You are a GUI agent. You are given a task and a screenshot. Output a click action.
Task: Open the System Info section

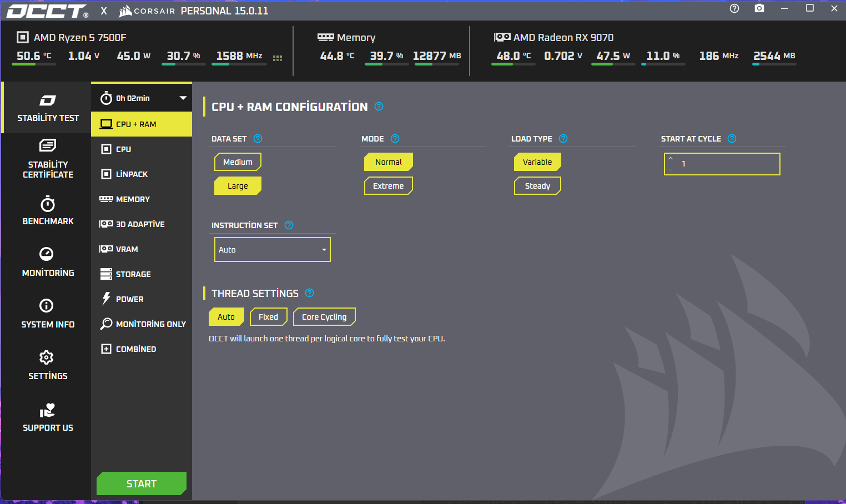pyautogui.click(x=48, y=314)
